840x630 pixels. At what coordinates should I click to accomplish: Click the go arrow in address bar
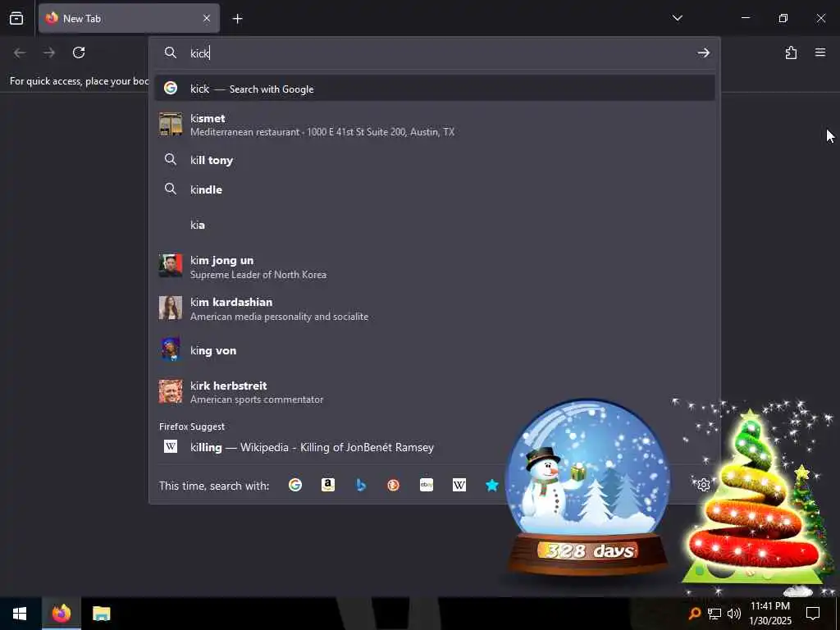(703, 52)
